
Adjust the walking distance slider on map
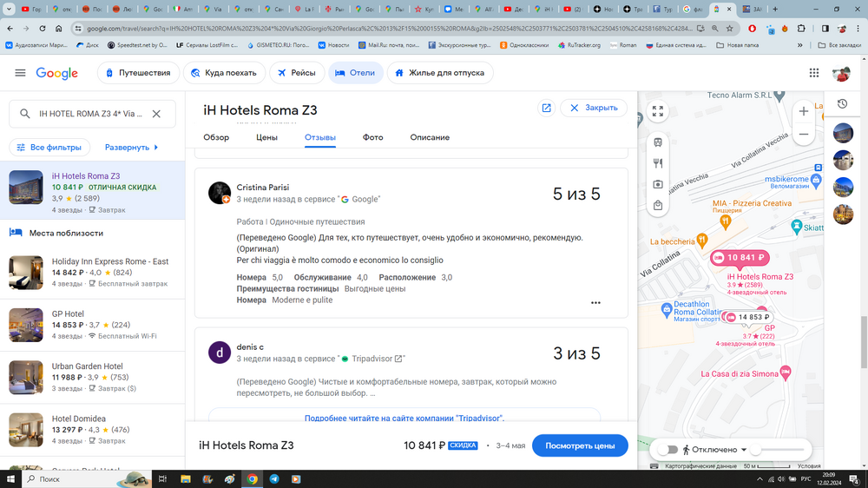779,450
